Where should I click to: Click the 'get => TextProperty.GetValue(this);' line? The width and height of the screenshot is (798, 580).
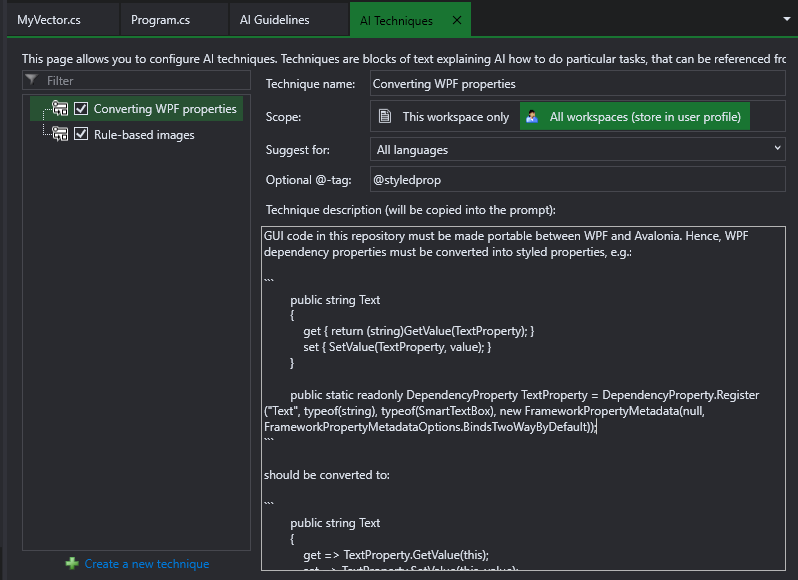click(396, 555)
